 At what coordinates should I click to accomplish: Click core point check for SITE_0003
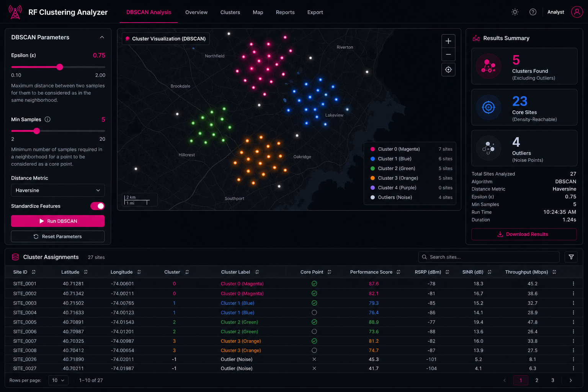click(x=314, y=303)
